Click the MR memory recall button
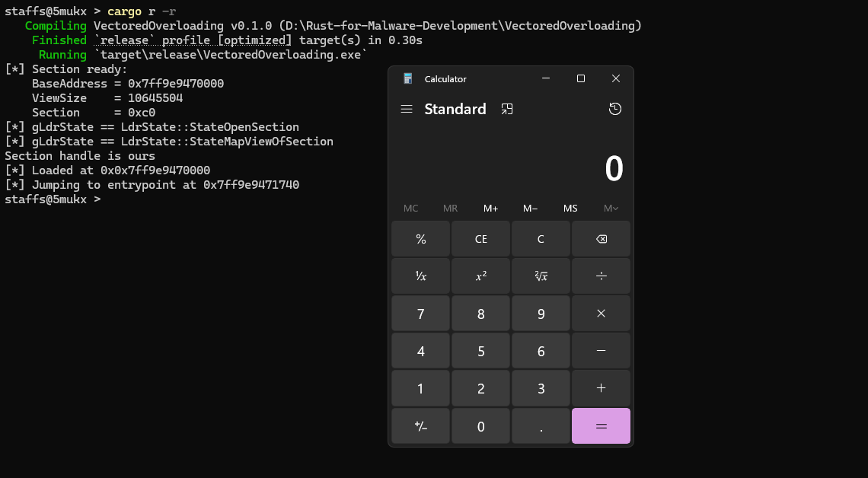 (451, 208)
